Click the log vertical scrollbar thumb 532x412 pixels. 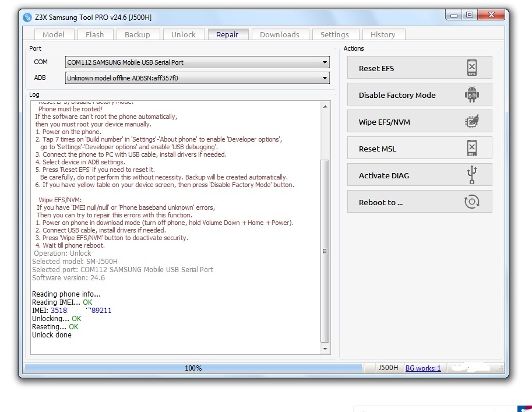coord(325,251)
